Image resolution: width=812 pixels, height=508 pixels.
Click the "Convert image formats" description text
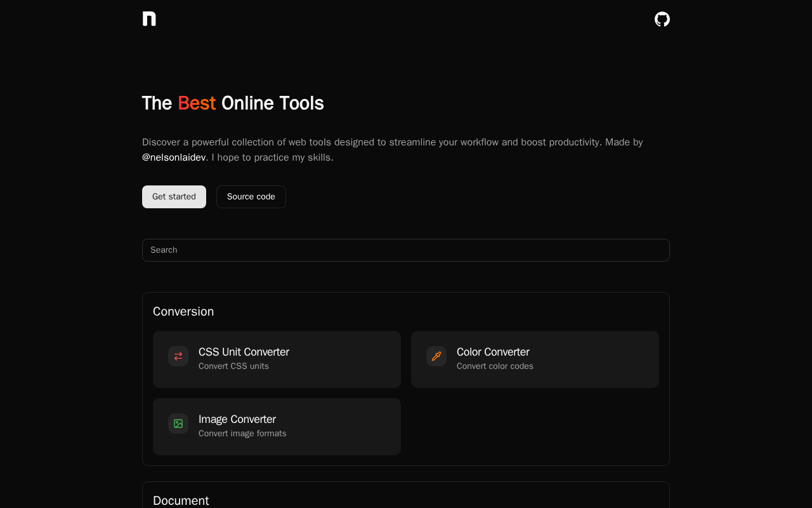coord(242,434)
